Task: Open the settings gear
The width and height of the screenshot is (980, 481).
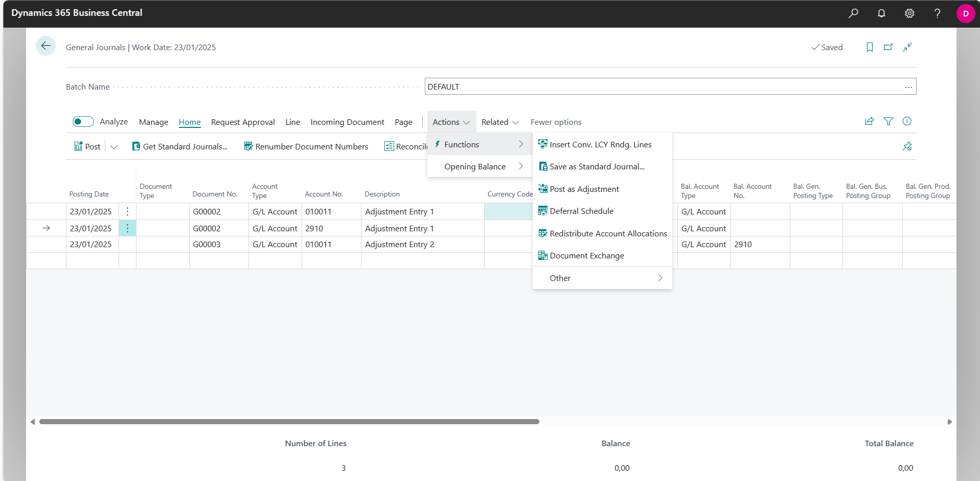Action: pos(909,13)
